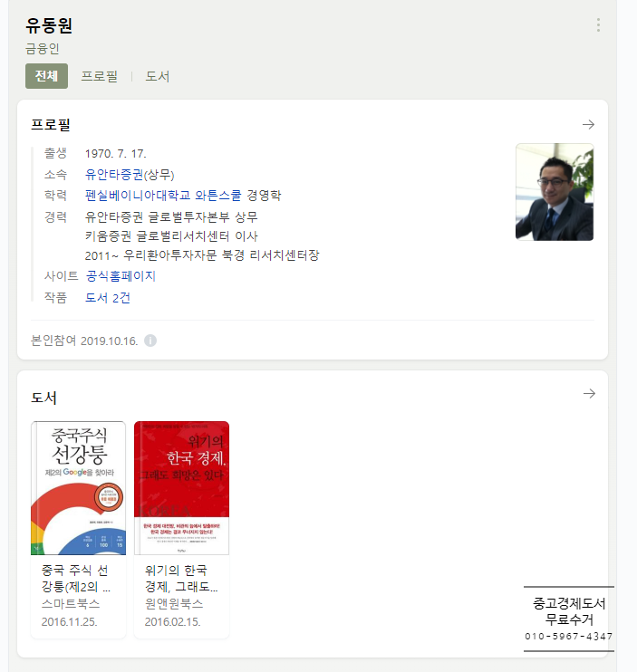Switch to the 도서 tab

coord(158,76)
